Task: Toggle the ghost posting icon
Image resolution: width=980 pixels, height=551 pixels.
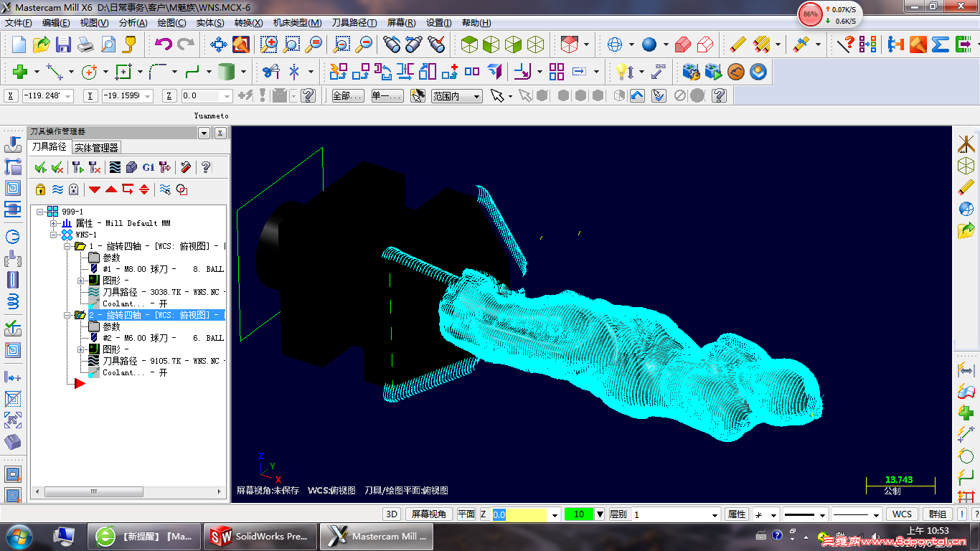Action: pos(73,189)
